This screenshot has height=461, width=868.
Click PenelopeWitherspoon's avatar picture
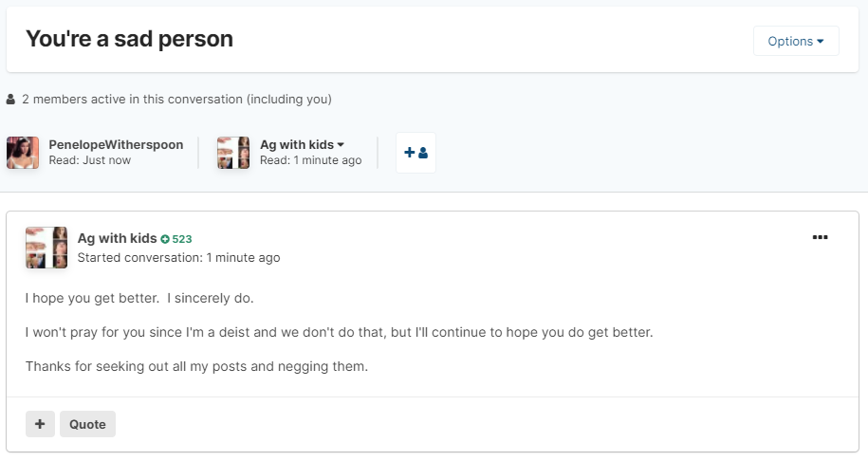23,153
